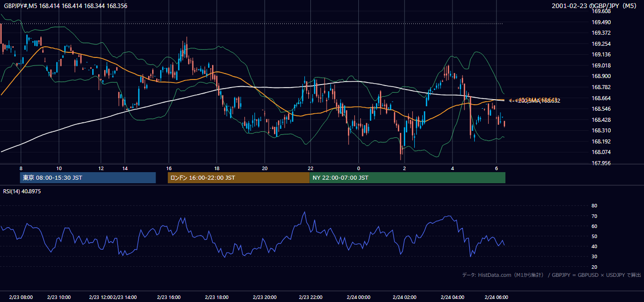644x302 pixels.
Task: Click the 168.074 price axis label
Action: click(x=601, y=152)
